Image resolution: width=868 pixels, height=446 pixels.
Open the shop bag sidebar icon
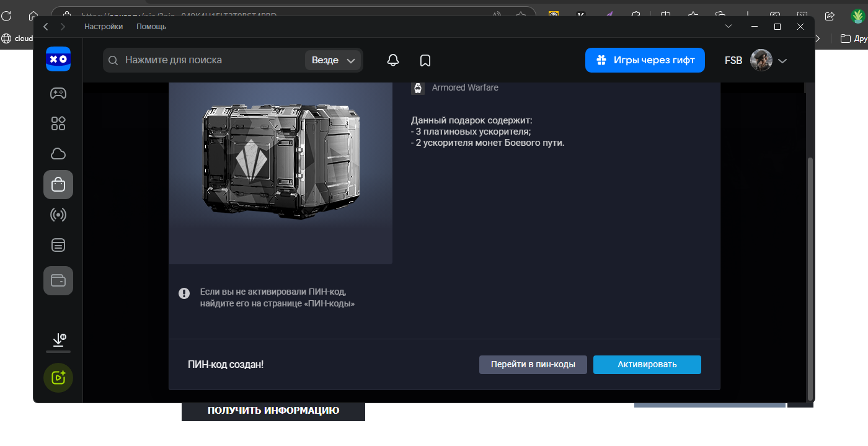pos(58,184)
